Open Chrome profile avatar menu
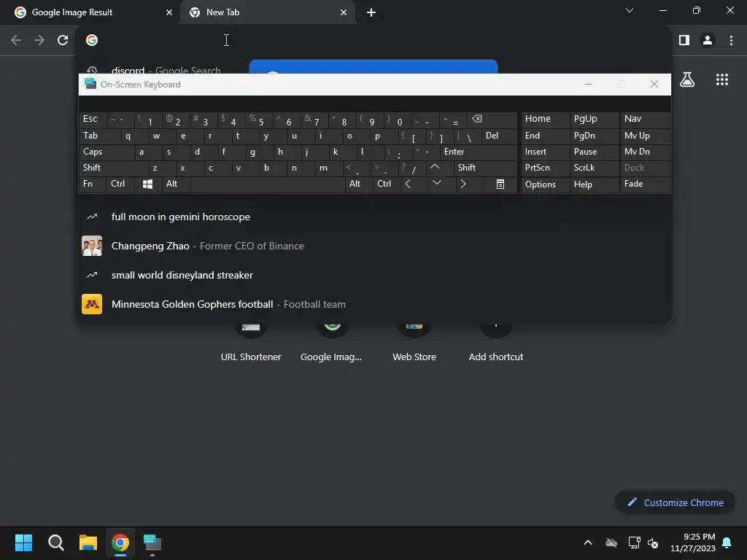Image resolution: width=747 pixels, height=560 pixels. click(708, 40)
